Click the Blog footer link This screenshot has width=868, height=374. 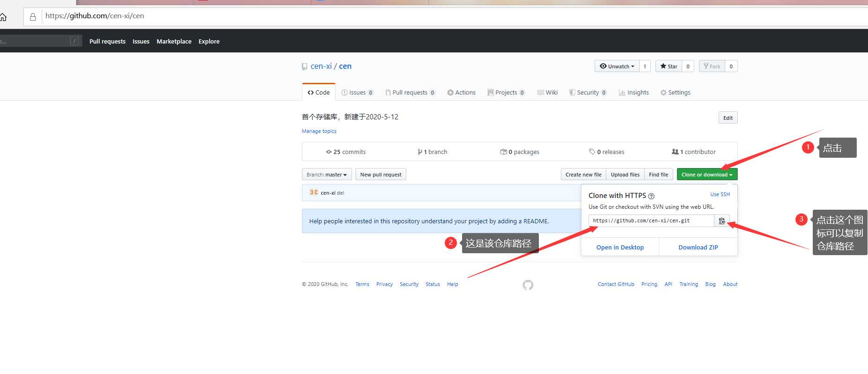pos(710,284)
